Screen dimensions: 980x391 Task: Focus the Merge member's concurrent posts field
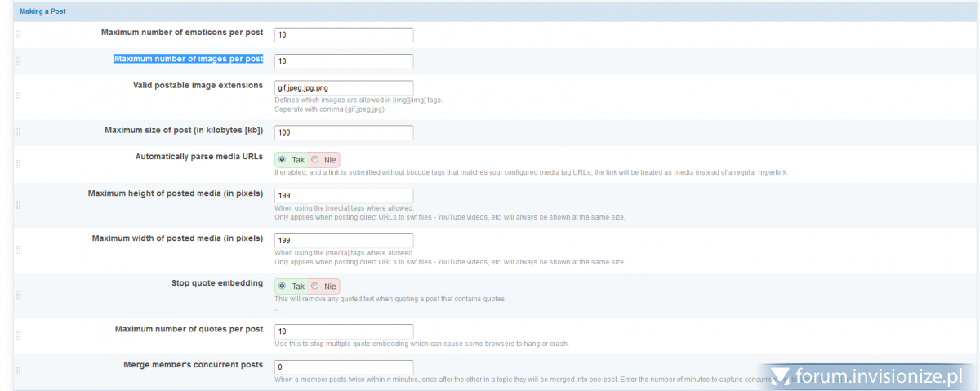[344, 367]
